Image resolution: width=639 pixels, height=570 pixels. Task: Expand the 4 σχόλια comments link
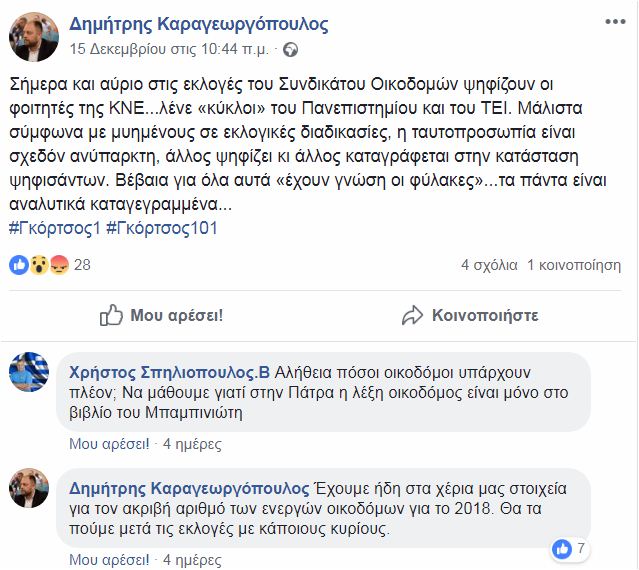pyautogui.click(x=489, y=265)
